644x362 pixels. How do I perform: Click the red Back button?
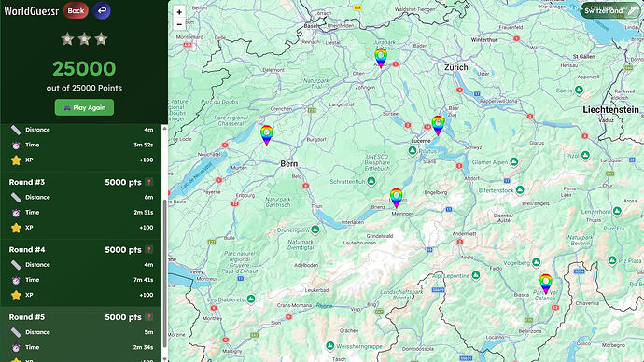click(76, 10)
